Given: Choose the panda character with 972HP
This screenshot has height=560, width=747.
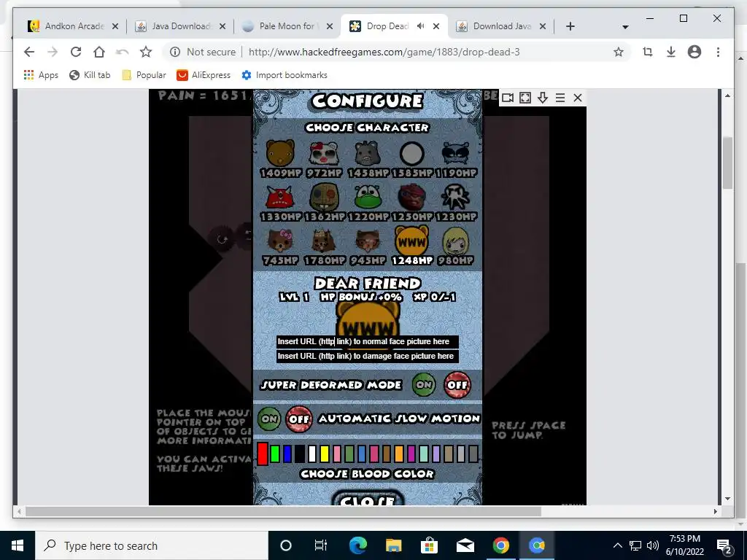Looking at the screenshot, I should pos(324,153).
